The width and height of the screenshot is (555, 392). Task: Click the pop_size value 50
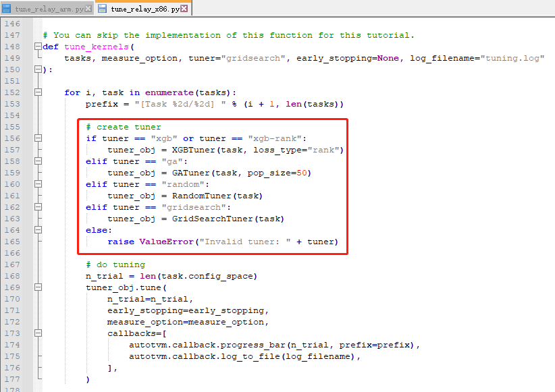(x=302, y=173)
